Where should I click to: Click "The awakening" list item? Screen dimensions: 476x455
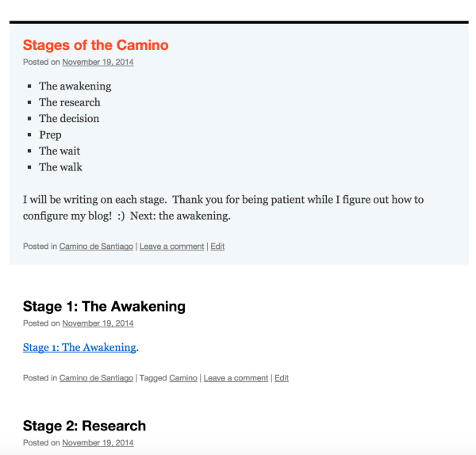pyautogui.click(x=75, y=86)
